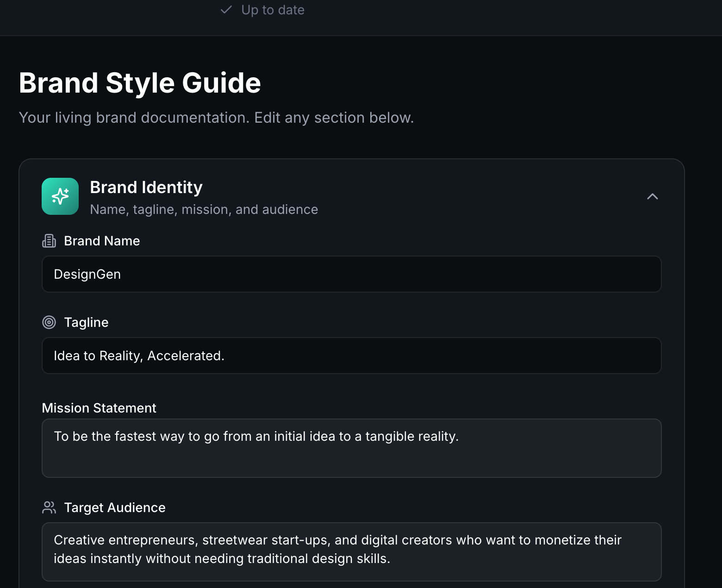
Task: Click the Target Audience label
Action: point(115,507)
